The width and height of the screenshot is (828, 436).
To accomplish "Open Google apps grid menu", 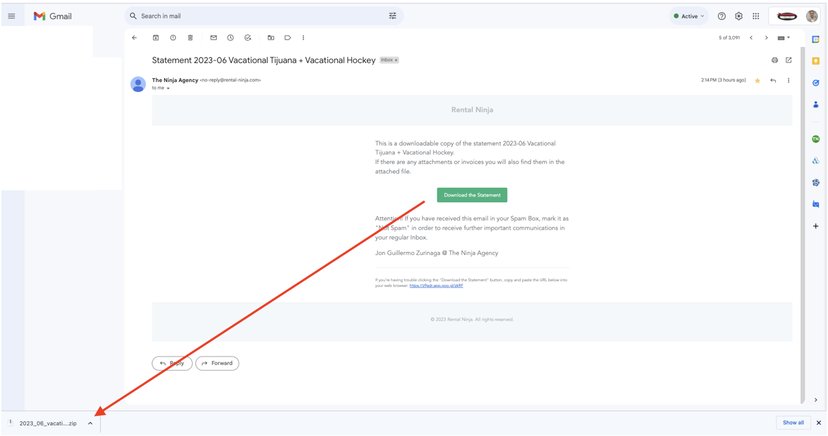I will coord(755,16).
